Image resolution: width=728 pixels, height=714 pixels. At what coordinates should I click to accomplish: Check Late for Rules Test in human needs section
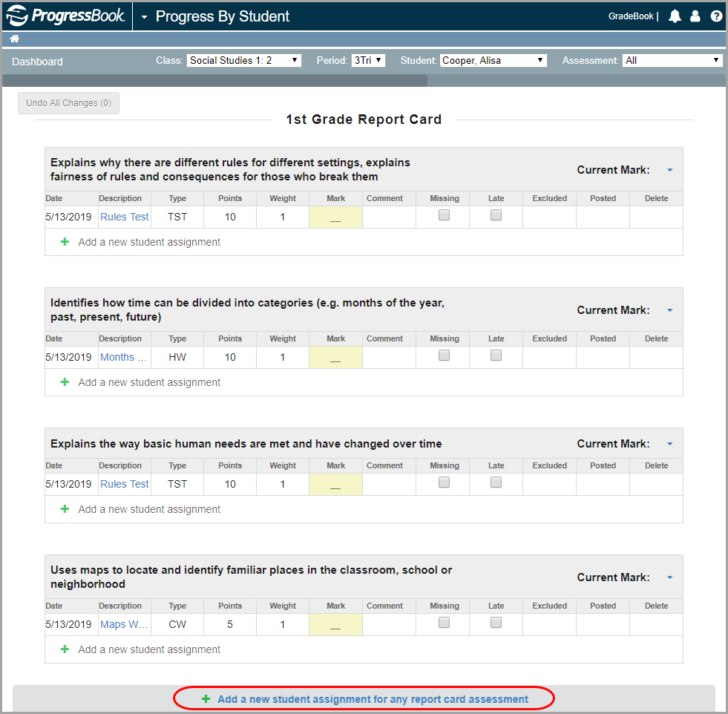[x=496, y=482]
